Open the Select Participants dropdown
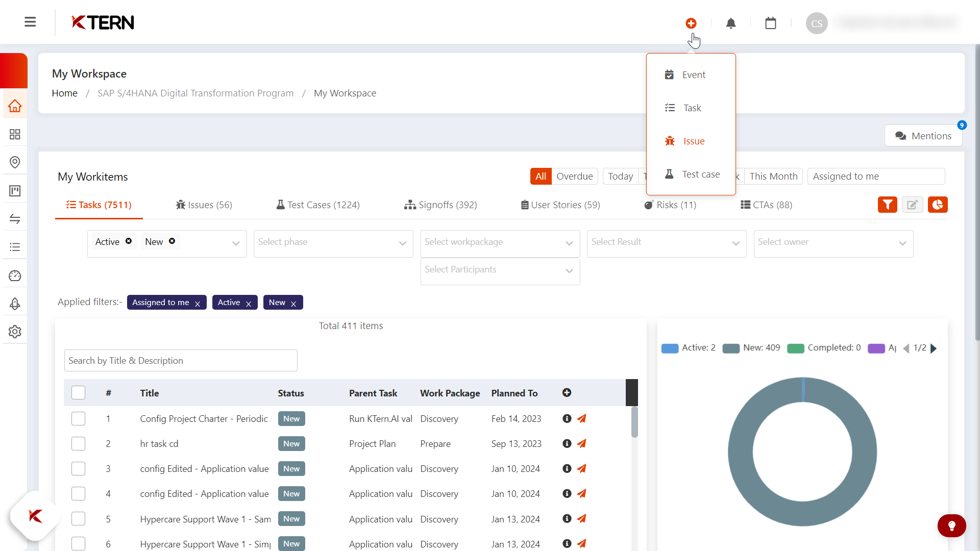980x551 pixels. pos(500,271)
